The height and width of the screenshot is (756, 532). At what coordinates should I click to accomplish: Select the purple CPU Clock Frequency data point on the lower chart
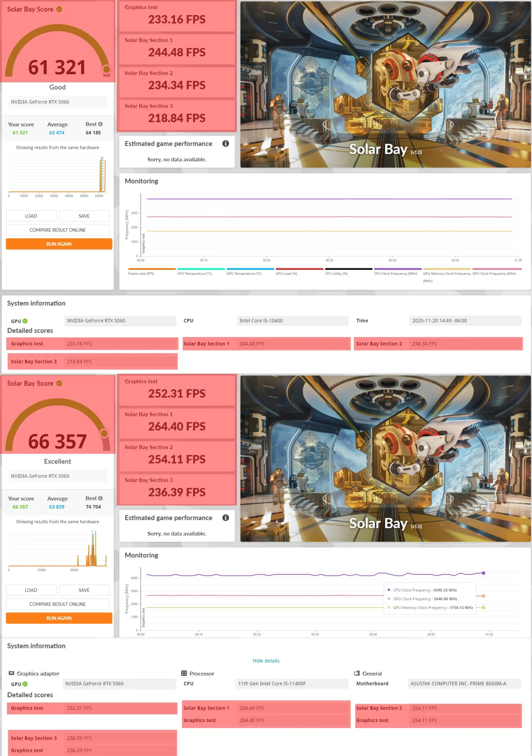click(483, 573)
